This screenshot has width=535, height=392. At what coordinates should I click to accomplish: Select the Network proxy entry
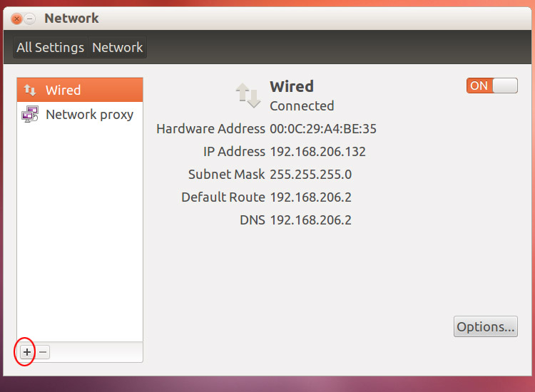pyautogui.click(x=80, y=114)
